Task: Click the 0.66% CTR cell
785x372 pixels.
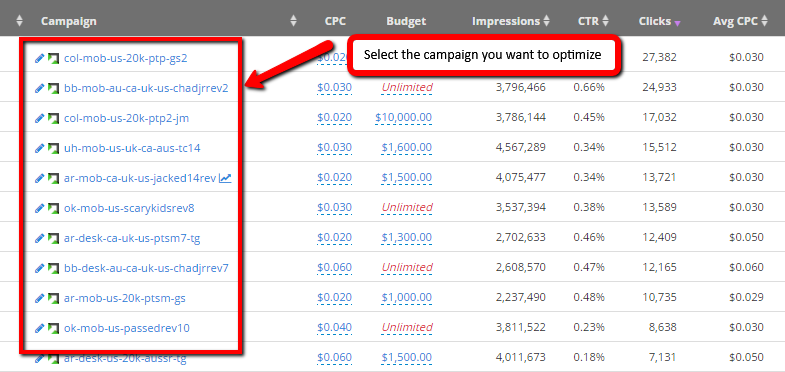Action: pyautogui.click(x=589, y=88)
